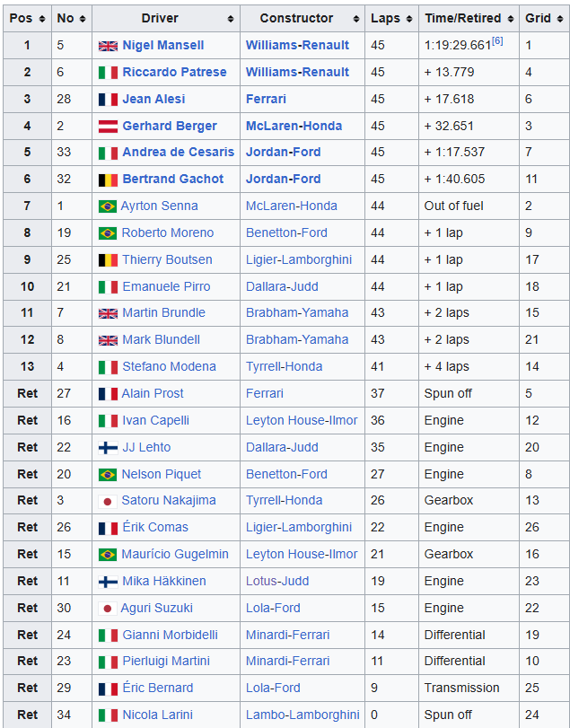Image resolution: width=570 pixels, height=728 pixels.
Task: Open Brabham-Yamaha link in Brundle's row
Action: 297,312
